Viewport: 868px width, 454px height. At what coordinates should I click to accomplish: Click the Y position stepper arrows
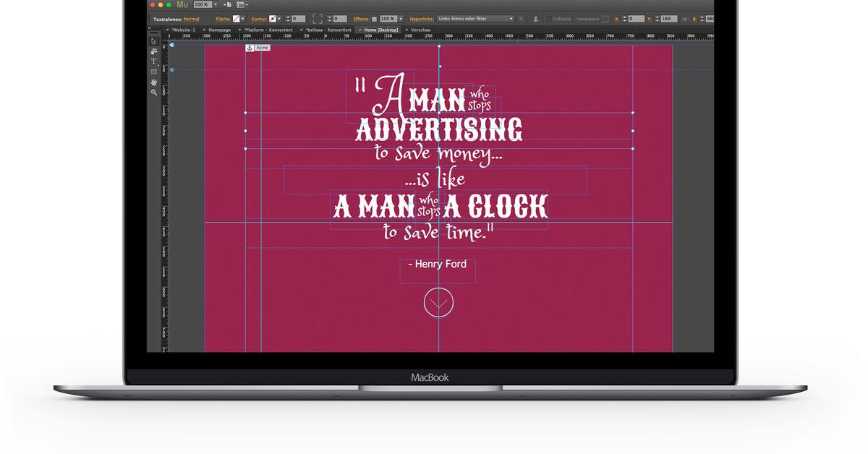point(658,19)
